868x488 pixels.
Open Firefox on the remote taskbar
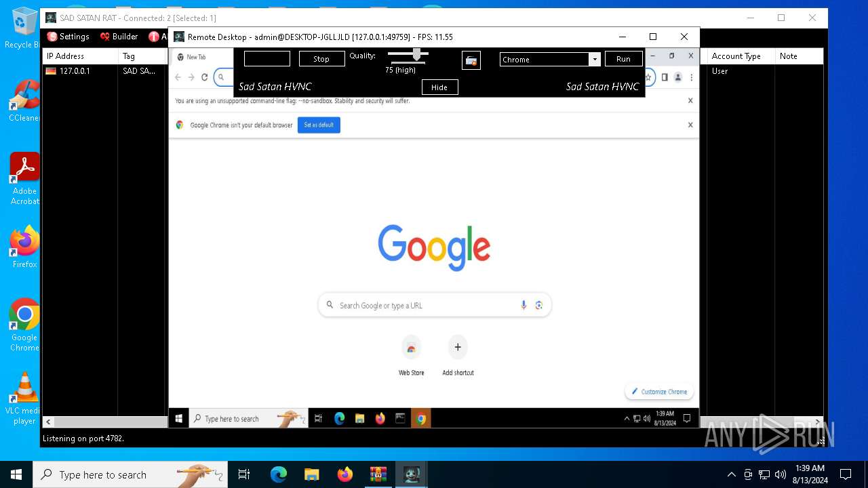(x=380, y=419)
